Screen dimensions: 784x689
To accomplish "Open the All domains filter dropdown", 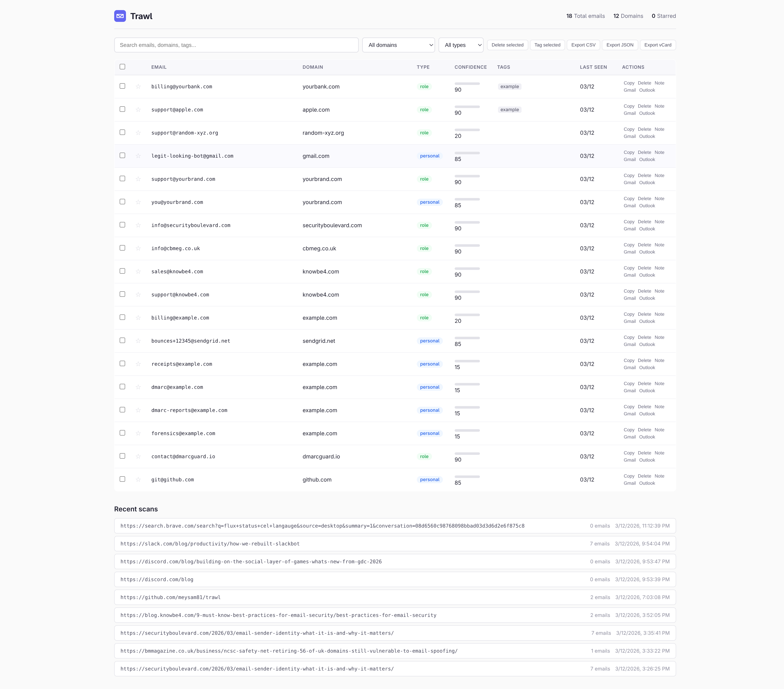I will coord(399,45).
